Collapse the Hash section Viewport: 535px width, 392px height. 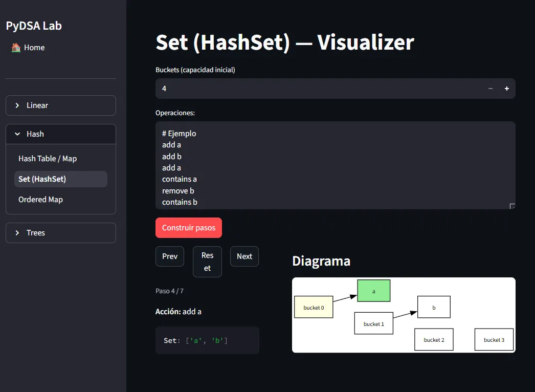[x=60, y=134]
